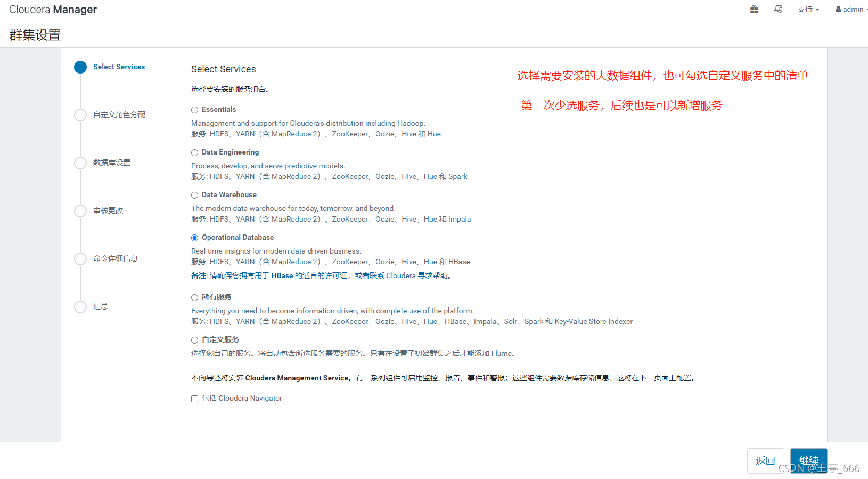This screenshot has width=868, height=479.
Task: Select the Essentials radio option
Action: (195, 110)
